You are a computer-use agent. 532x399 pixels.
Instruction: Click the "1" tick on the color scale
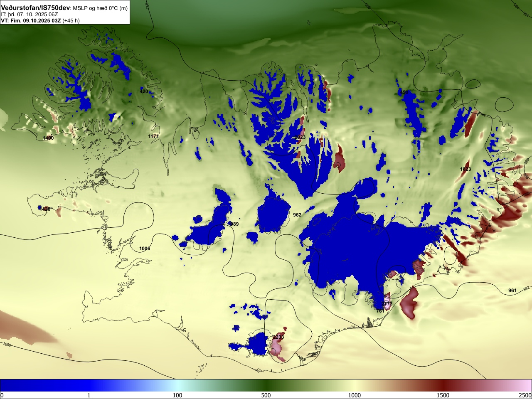[89, 395]
